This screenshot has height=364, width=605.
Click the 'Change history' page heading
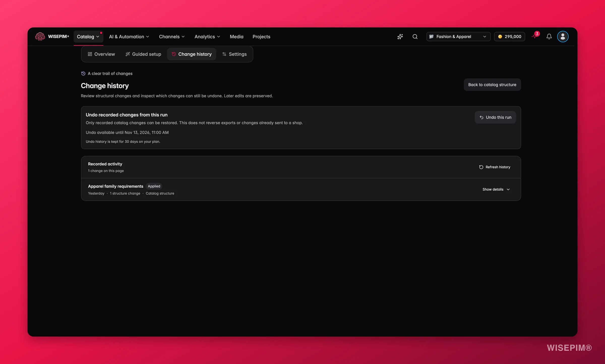pyautogui.click(x=105, y=86)
